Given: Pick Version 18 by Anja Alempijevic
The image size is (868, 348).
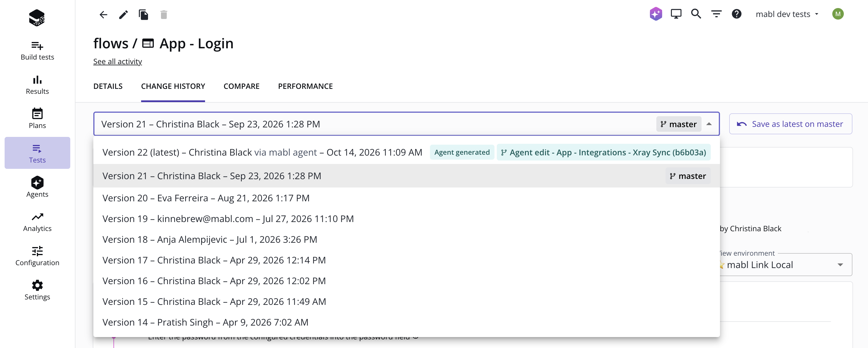Looking at the screenshot, I should tap(406, 239).
